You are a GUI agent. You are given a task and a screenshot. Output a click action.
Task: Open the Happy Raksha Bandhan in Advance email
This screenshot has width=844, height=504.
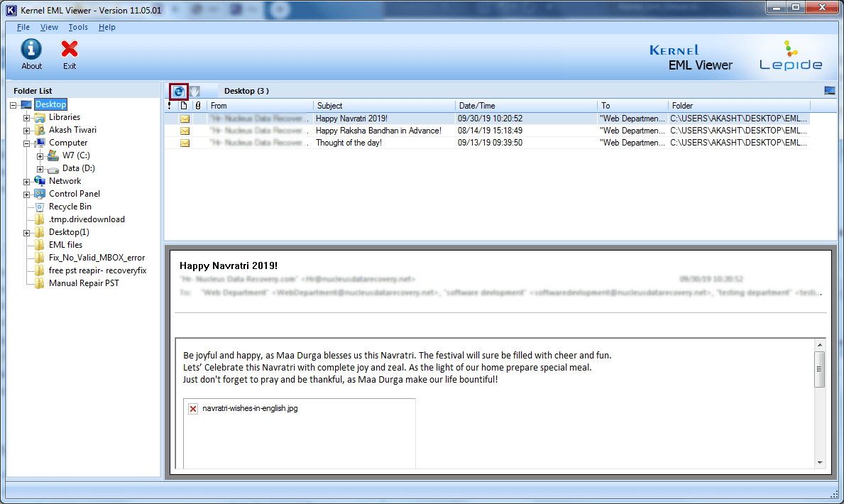pyautogui.click(x=378, y=131)
